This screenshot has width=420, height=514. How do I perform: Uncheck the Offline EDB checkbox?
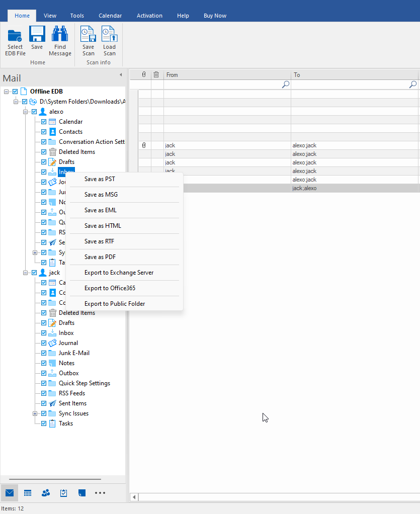(15, 92)
